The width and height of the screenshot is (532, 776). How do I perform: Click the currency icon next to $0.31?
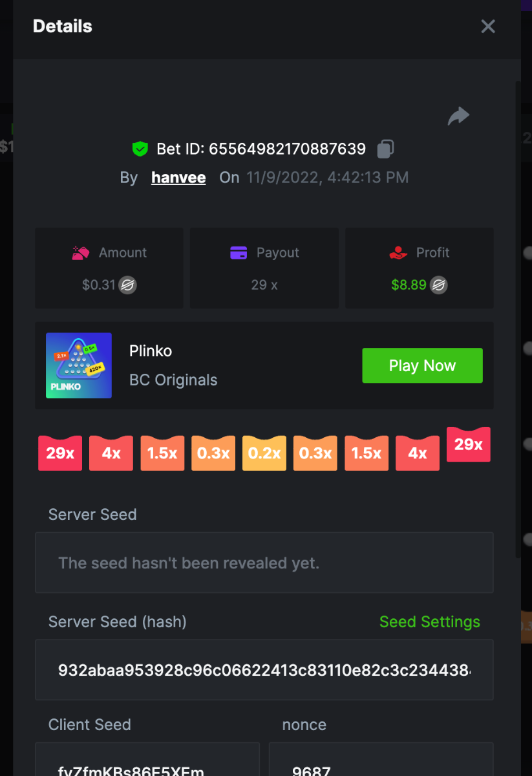pyautogui.click(x=127, y=285)
